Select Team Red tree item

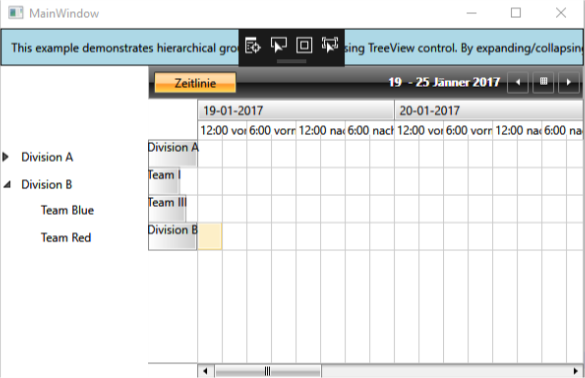[x=66, y=237]
